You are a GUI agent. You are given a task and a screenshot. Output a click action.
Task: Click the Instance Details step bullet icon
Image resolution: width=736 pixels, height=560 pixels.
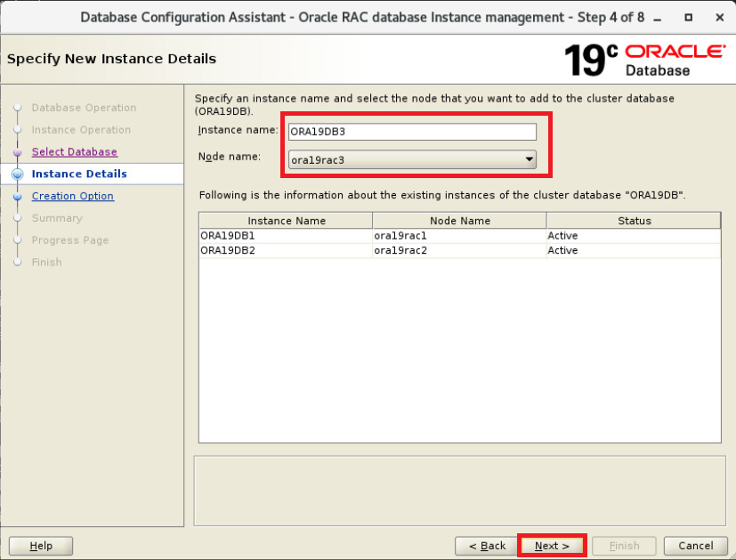[x=18, y=174]
